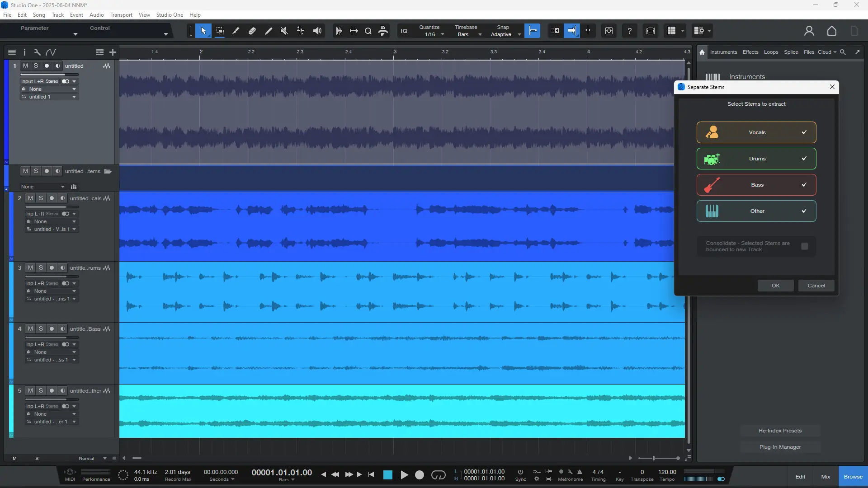Screen dimensions: 868x488
Task: Mute the untitled track 1
Action: click(26, 66)
